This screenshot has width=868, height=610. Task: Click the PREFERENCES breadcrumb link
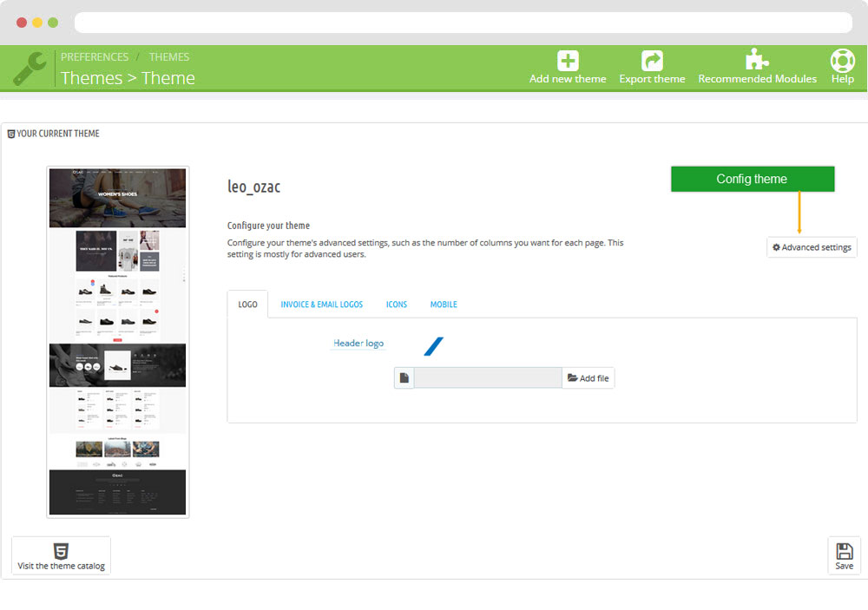coord(95,57)
